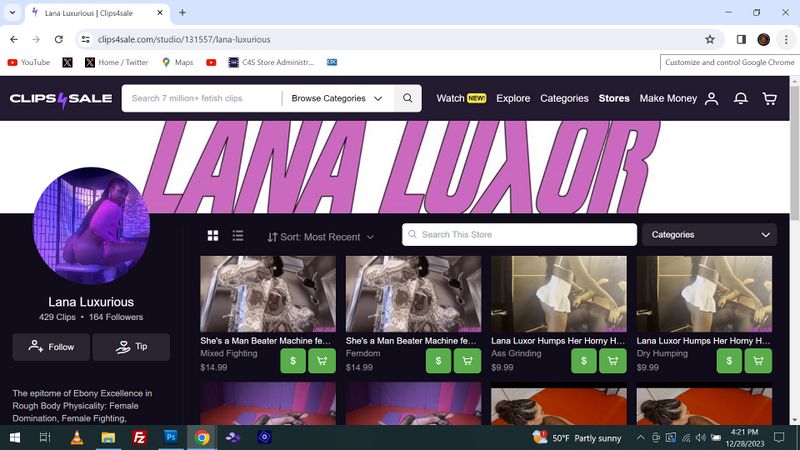Buy now Dry Humping clip with dollar button
This screenshot has width=800, height=450.
(x=729, y=361)
